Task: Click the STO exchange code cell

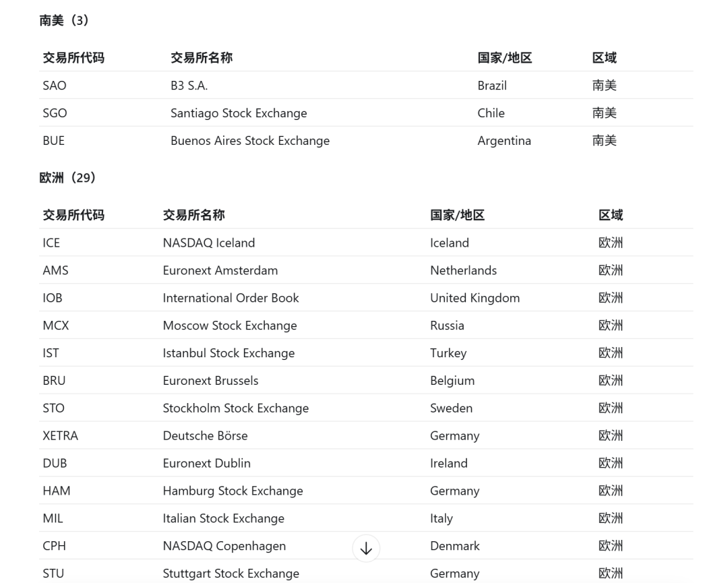Action: tap(53, 408)
